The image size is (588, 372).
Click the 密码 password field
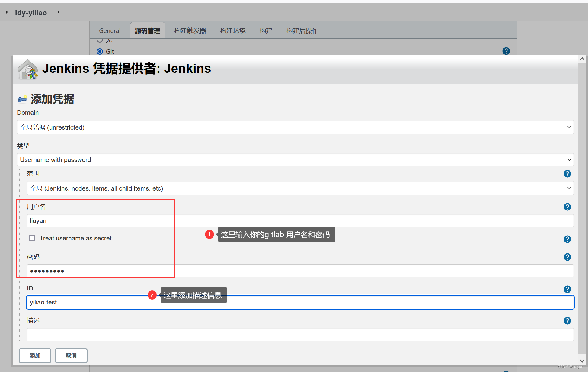click(300, 271)
